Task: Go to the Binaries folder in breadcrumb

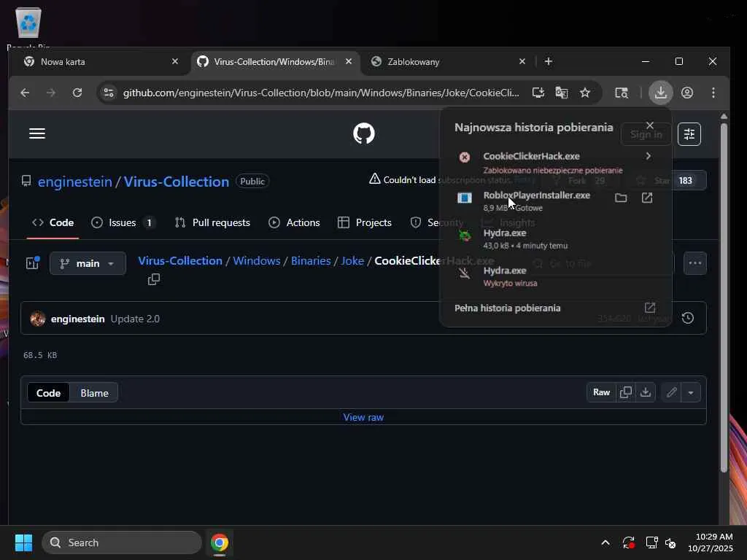Action: pyautogui.click(x=311, y=261)
